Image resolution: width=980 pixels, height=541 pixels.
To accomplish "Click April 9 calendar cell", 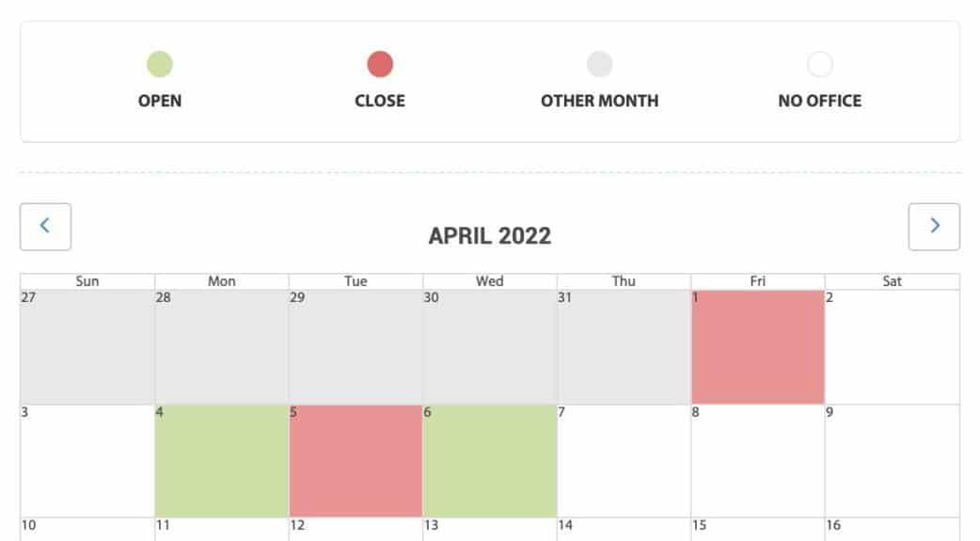I will [892, 461].
